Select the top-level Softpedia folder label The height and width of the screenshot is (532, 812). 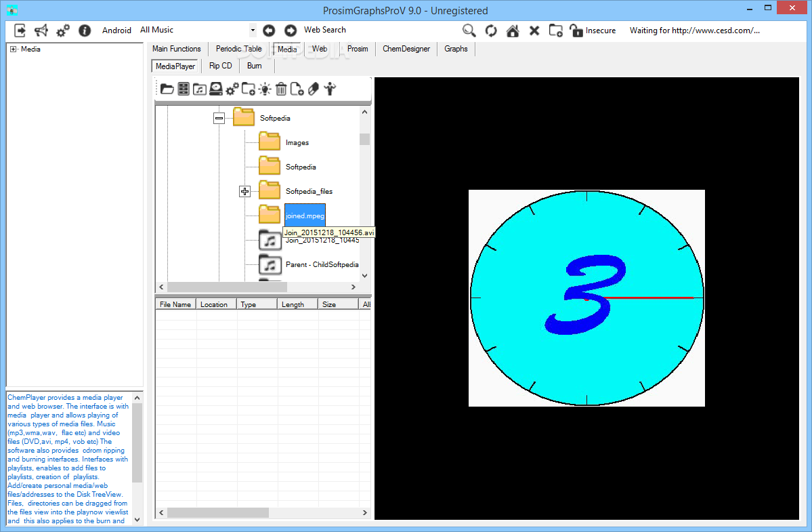tap(275, 118)
